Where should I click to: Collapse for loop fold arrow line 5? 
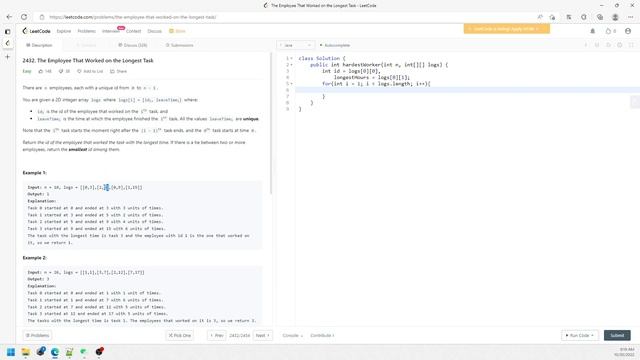pyautogui.click(x=291, y=84)
